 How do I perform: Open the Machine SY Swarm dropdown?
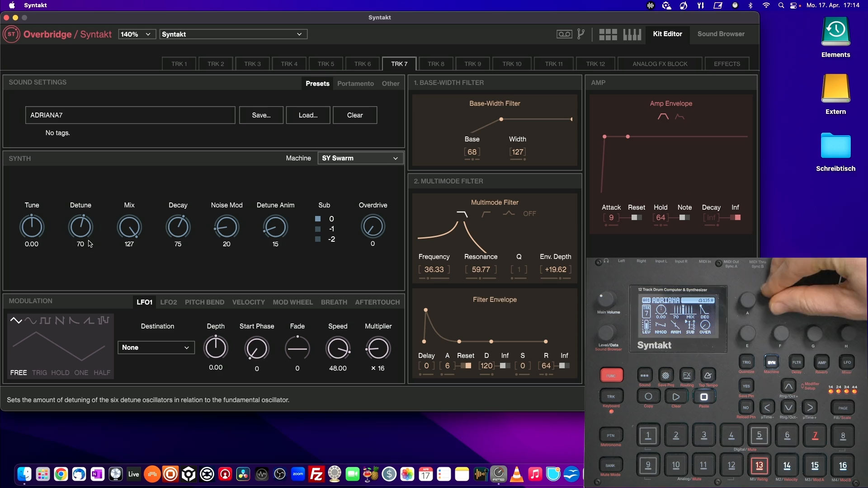[x=360, y=158]
